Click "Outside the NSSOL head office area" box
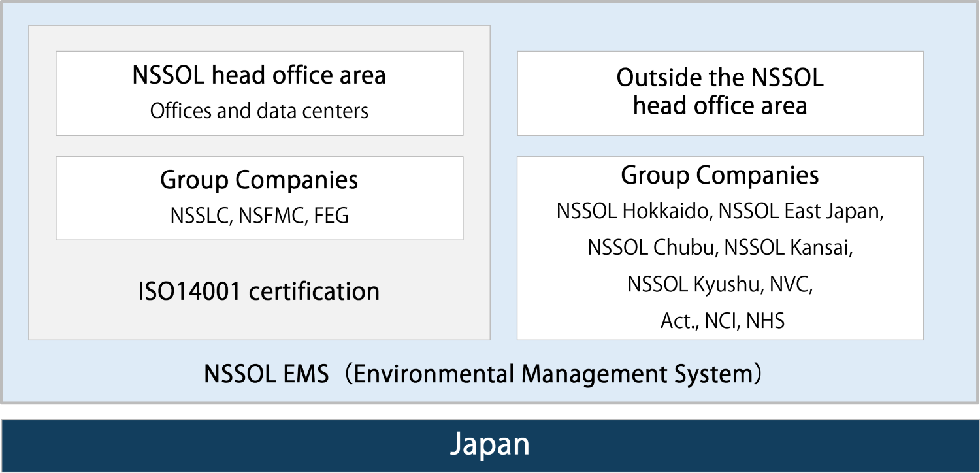980x473 pixels. (721, 93)
